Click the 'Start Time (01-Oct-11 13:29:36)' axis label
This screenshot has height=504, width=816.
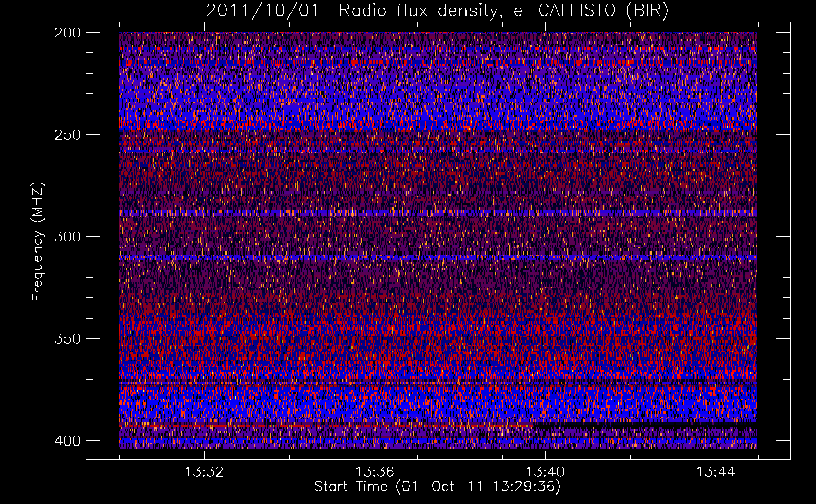[x=437, y=487]
